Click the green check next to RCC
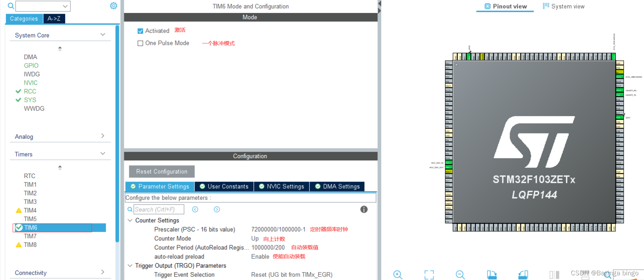This screenshot has height=280, width=644. (x=18, y=91)
